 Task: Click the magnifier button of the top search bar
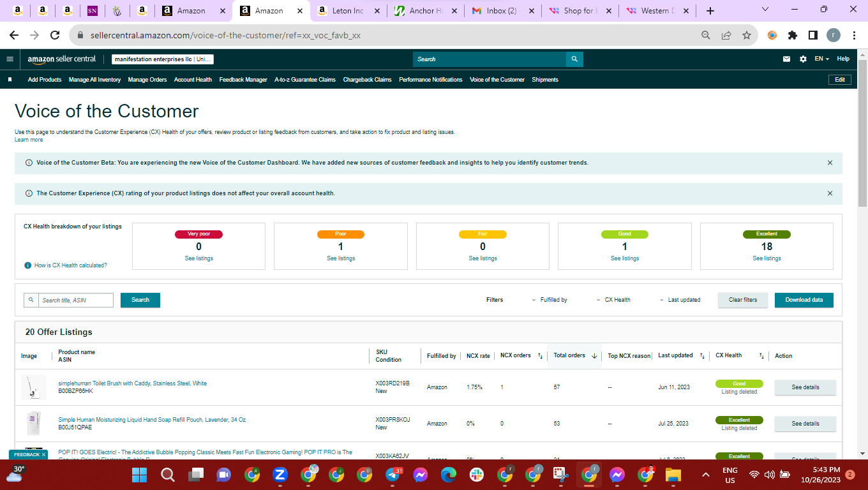pos(574,59)
